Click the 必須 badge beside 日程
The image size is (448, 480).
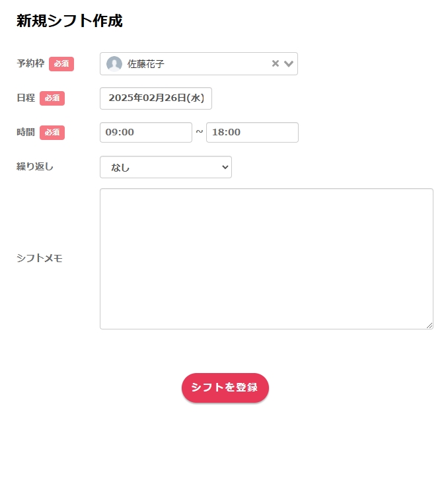pyautogui.click(x=52, y=98)
